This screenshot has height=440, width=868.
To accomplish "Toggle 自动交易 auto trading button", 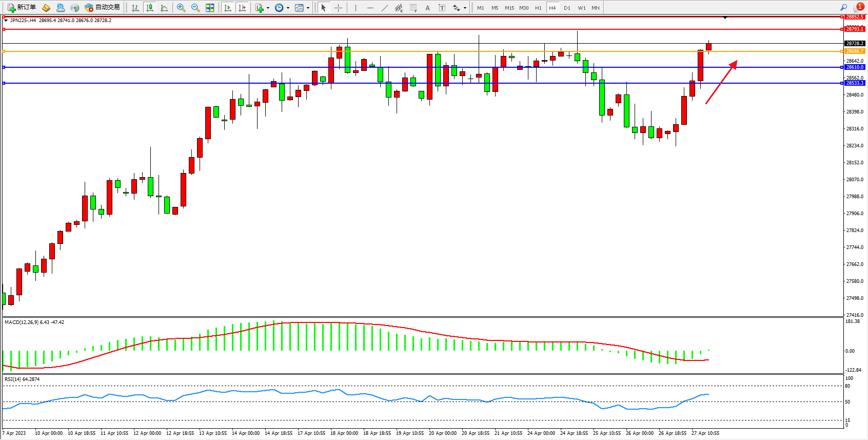I will [x=102, y=8].
